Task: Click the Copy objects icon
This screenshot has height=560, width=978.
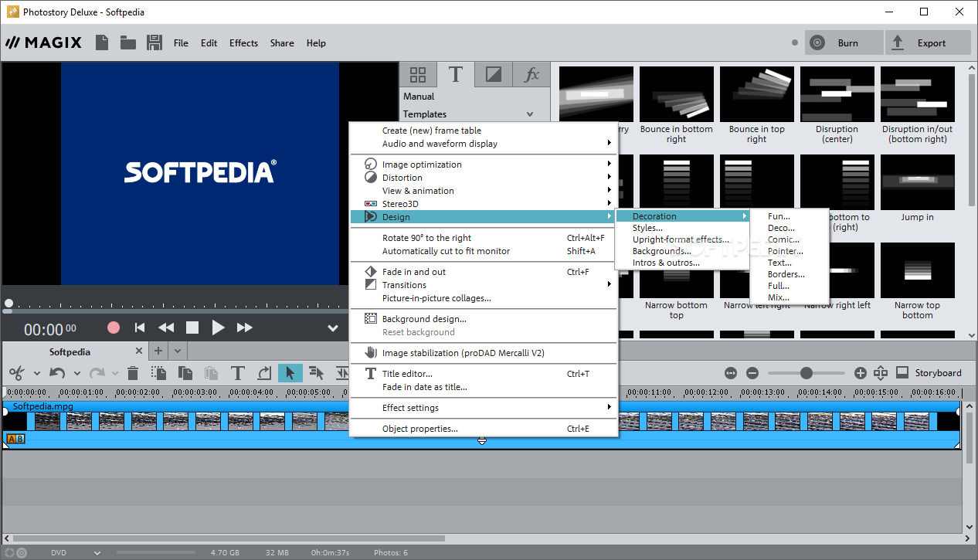Action: (x=185, y=373)
